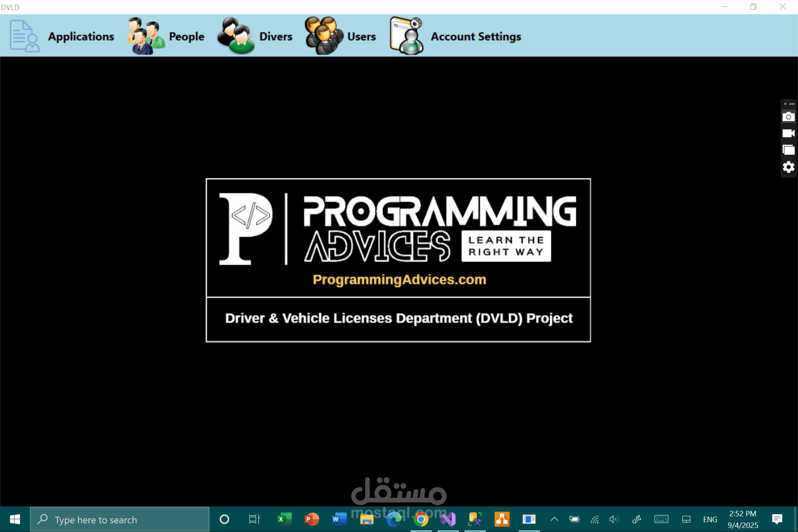The width and height of the screenshot is (798, 532).
Task: Click the Account Settings gear-person icon
Action: [406, 36]
